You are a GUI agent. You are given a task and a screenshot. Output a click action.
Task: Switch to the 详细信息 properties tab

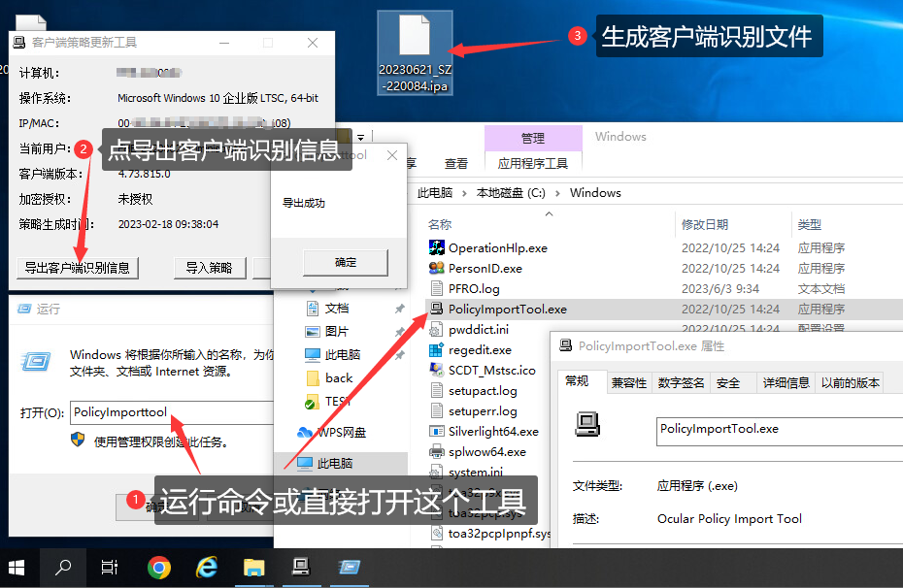coord(786,383)
